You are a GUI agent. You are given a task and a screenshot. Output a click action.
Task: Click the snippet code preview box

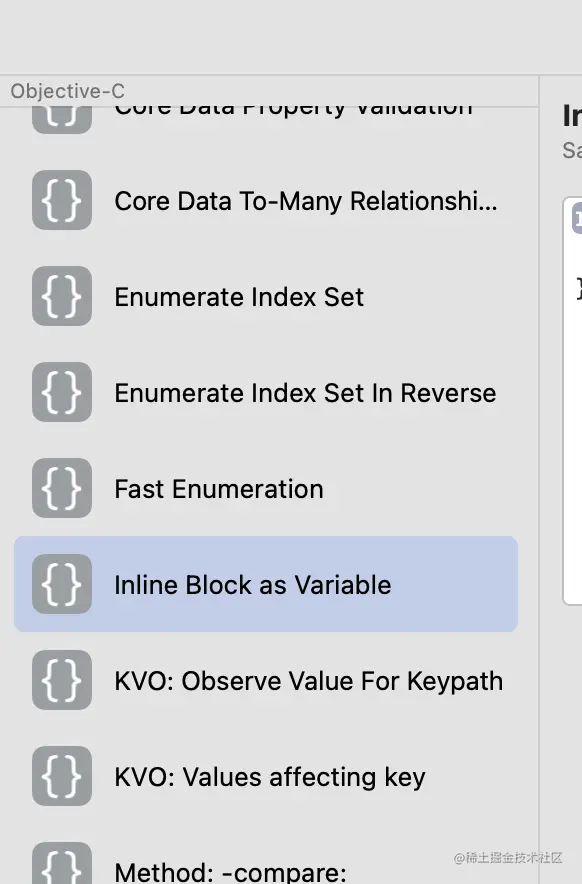tap(572, 401)
